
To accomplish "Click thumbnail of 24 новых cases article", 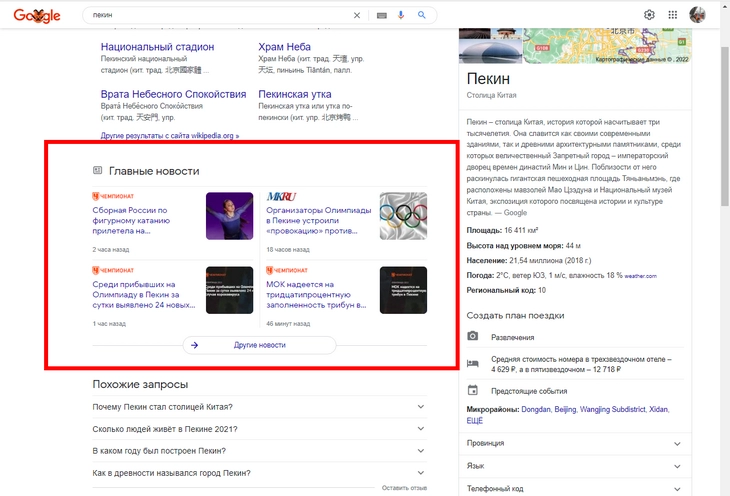I will coord(230,290).
